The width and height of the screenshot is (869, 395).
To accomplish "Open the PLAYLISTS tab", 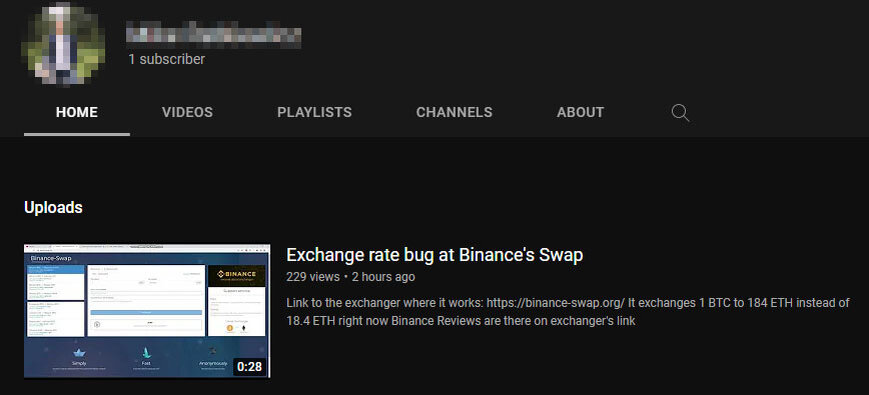I will (314, 112).
